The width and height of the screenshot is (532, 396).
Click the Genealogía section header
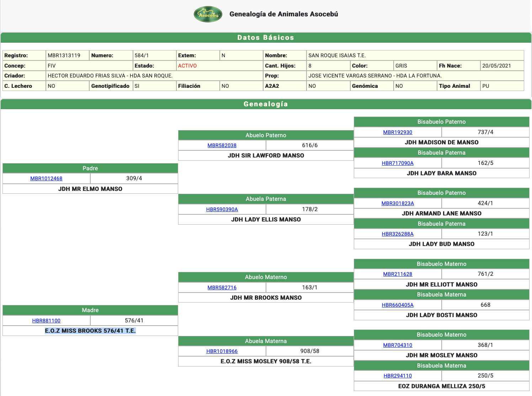[266, 104]
